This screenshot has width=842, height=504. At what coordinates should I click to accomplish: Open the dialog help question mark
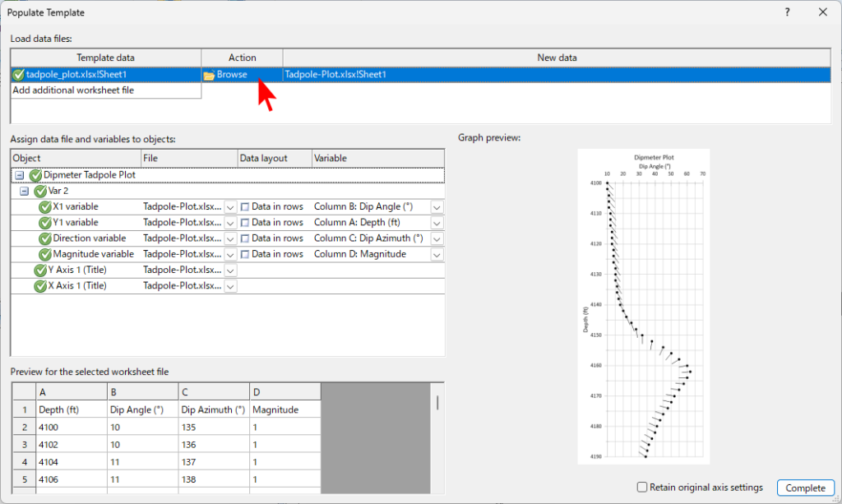(787, 12)
